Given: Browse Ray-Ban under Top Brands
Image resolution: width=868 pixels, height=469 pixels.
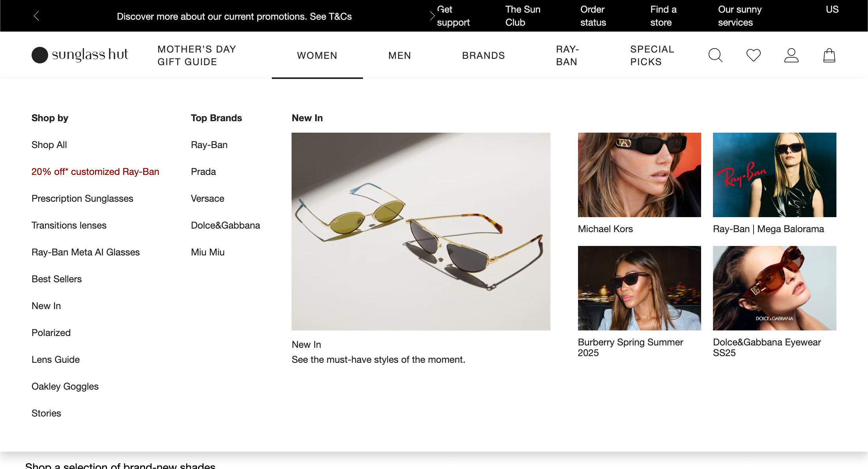Looking at the screenshot, I should (x=209, y=144).
